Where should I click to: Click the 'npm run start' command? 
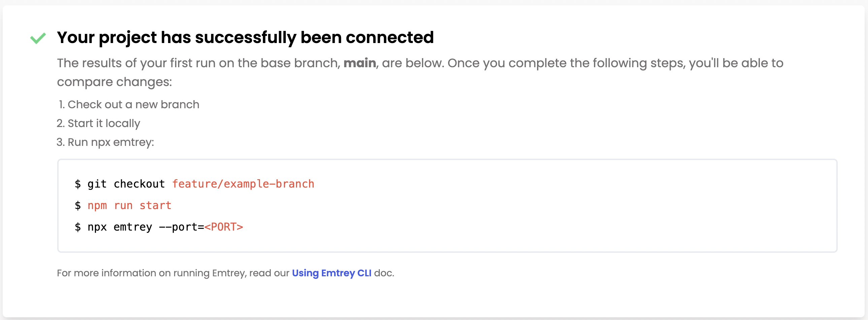point(129,206)
